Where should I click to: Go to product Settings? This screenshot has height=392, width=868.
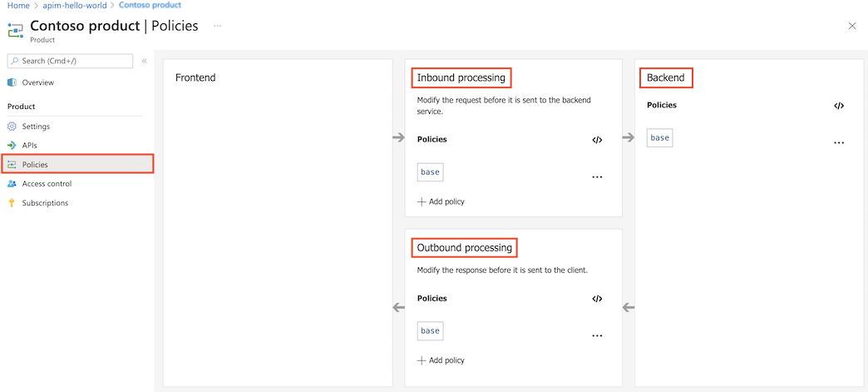pos(36,127)
